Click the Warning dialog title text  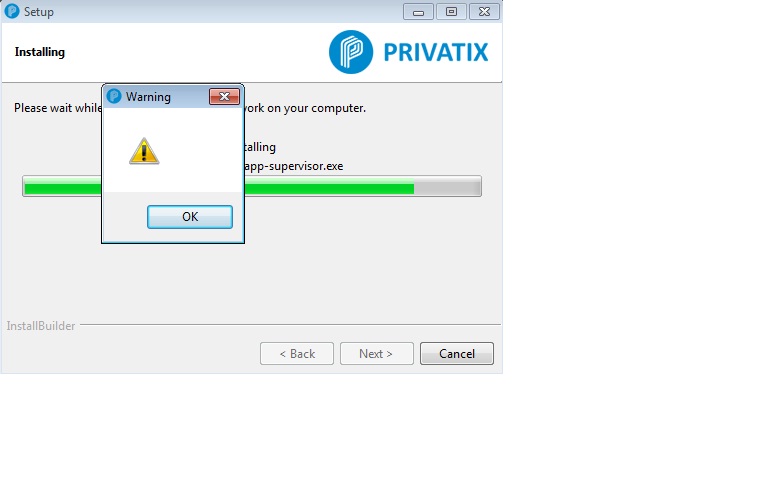(x=148, y=97)
